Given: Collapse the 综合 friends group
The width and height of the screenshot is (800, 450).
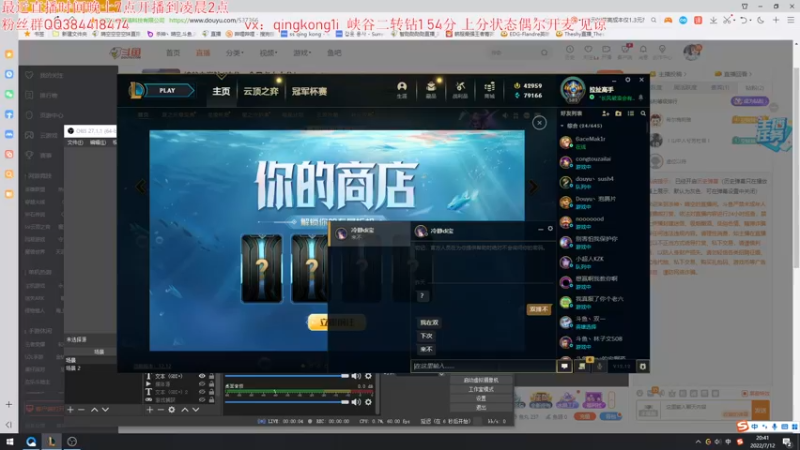Looking at the screenshot, I should point(562,126).
